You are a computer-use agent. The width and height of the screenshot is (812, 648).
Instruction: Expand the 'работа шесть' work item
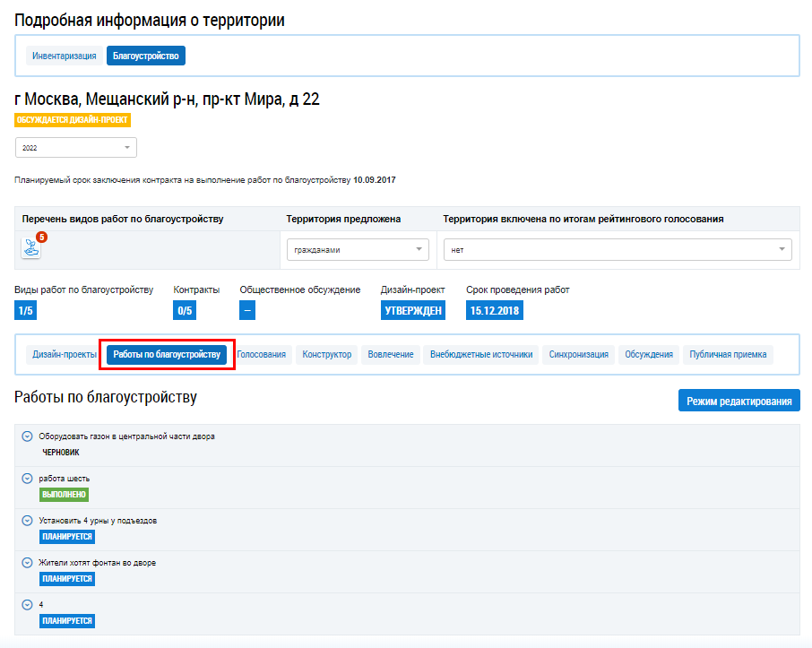click(x=27, y=479)
